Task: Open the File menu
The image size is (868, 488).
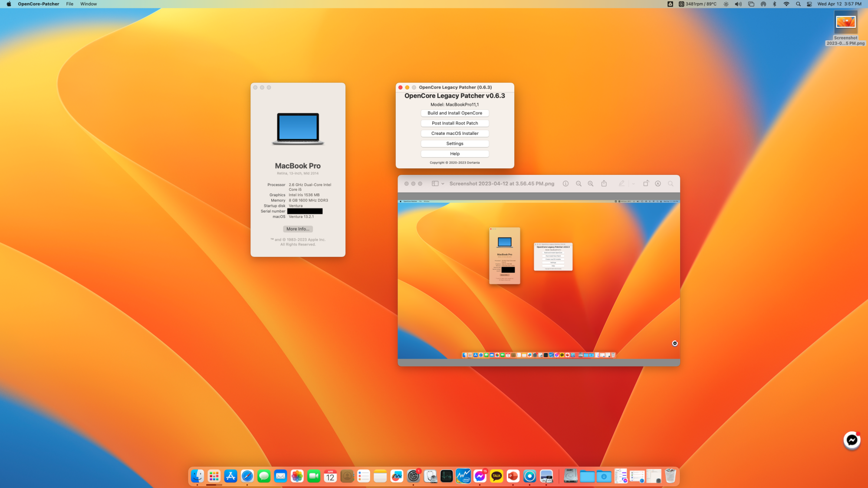Action: coord(69,4)
